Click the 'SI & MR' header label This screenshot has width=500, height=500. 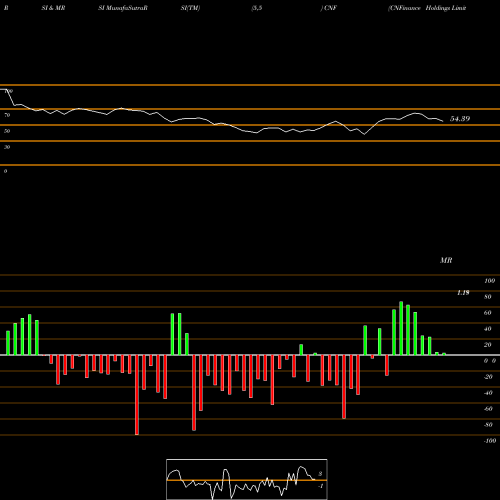pyautogui.click(x=53, y=8)
